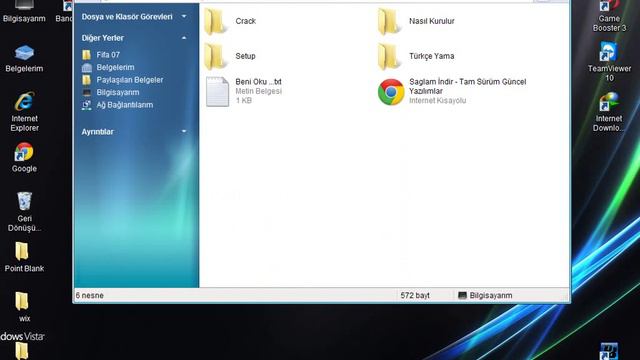Click the Sağlam İndir shortcut name text

click(x=468, y=87)
